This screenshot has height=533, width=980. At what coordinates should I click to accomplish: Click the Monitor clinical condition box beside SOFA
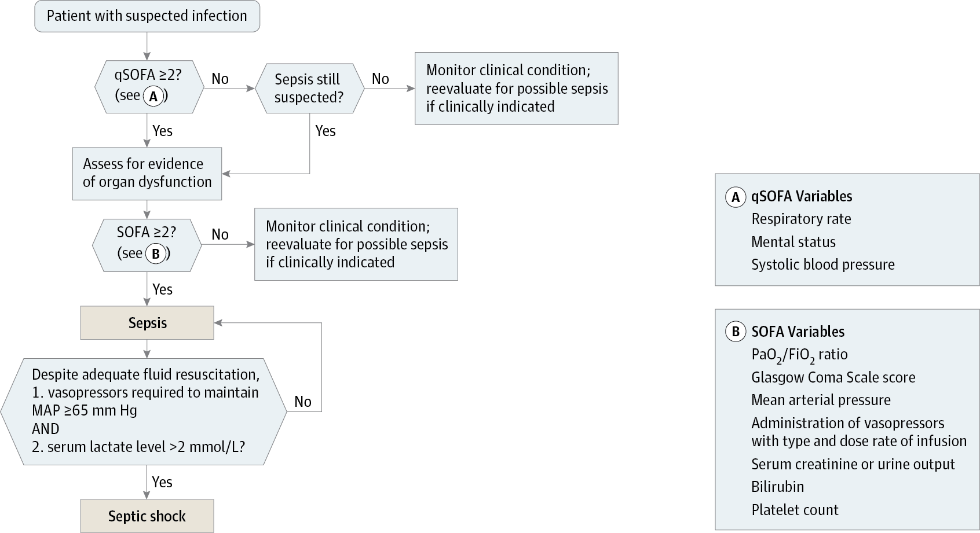(x=356, y=244)
